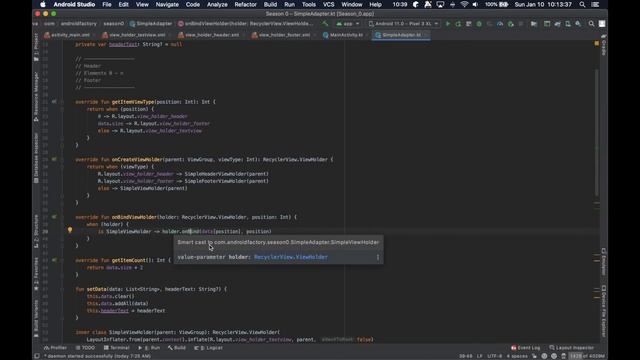Open the app run configuration dropdown

pyautogui.click(x=348, y=24)
